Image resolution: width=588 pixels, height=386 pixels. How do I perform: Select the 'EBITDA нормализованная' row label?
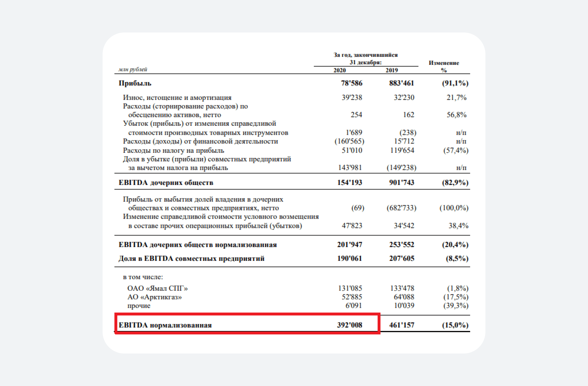(x=165, y=325)
